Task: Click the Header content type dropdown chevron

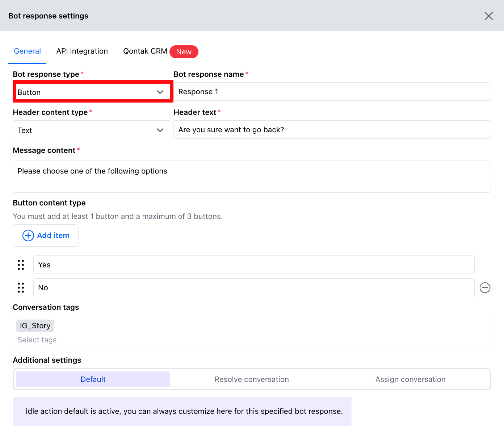Action: pos(160,130)
